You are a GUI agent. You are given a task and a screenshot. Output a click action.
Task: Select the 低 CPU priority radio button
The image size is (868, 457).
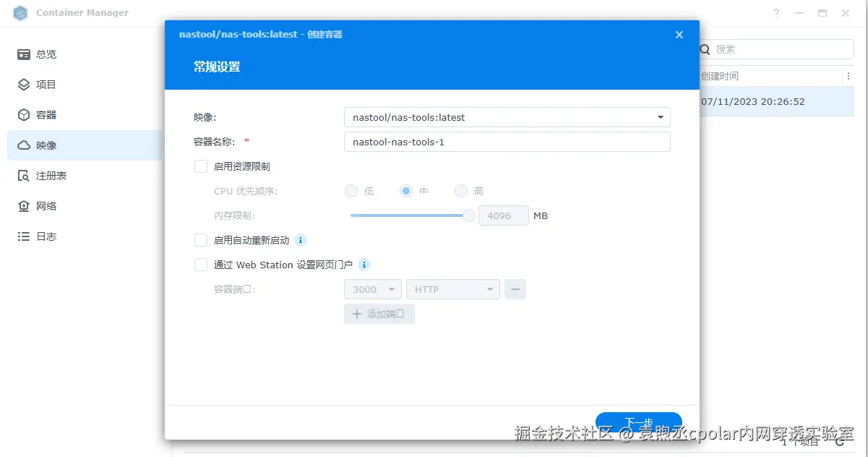[351, 191]
